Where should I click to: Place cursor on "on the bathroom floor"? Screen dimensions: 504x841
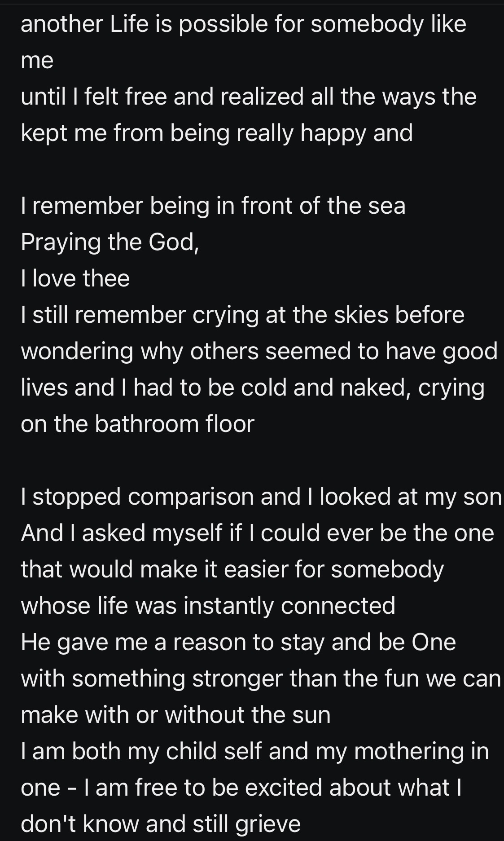[x=137, y=424]
